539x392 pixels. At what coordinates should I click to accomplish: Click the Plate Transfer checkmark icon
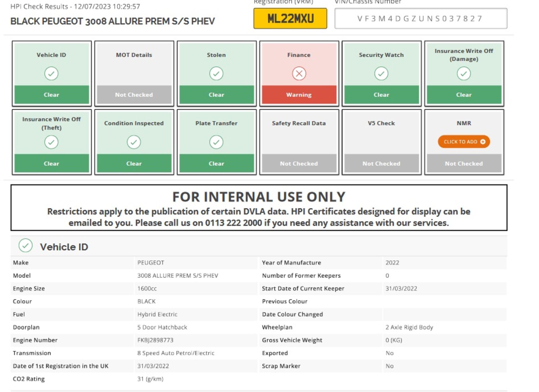(x=216, y=142)
